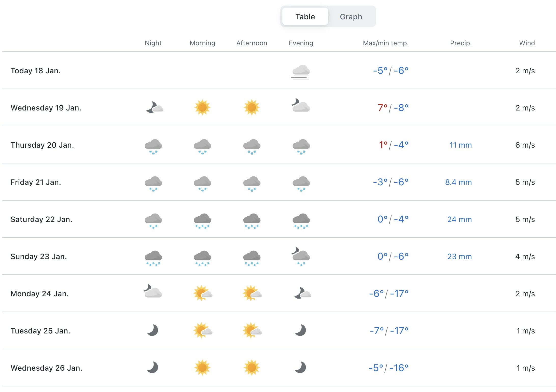Switch to the Graph view tab
The image size is (556, 392).
351,17
